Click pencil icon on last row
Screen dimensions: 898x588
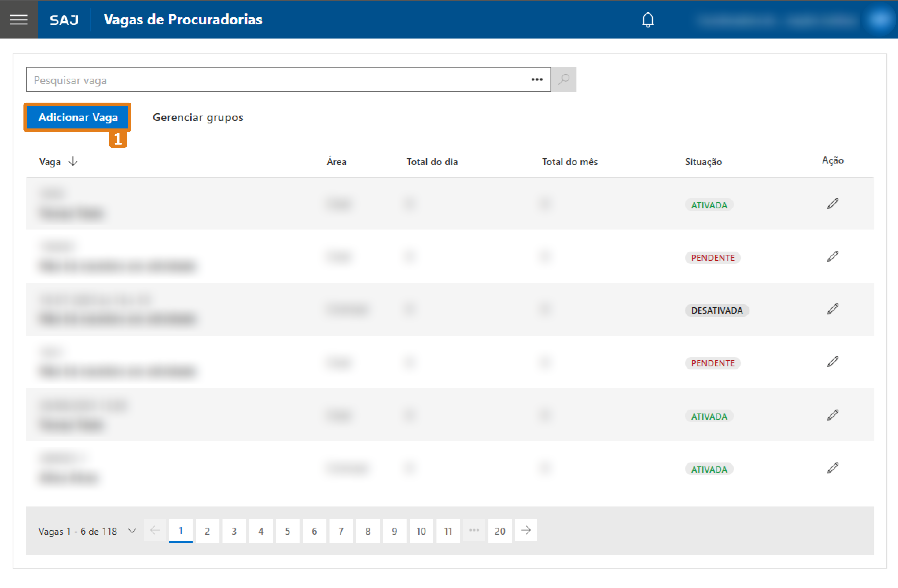coord(832,468)
